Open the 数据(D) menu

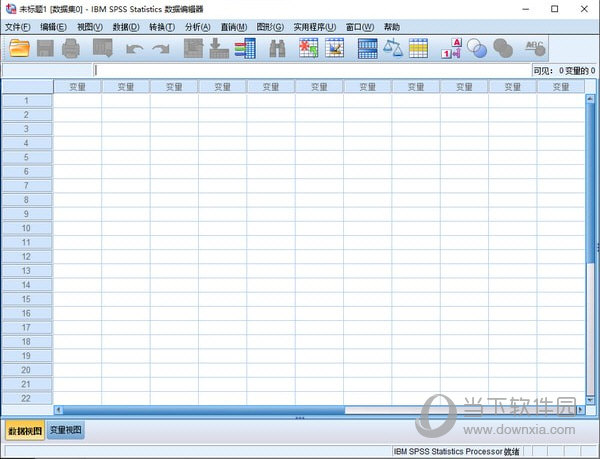126,27
